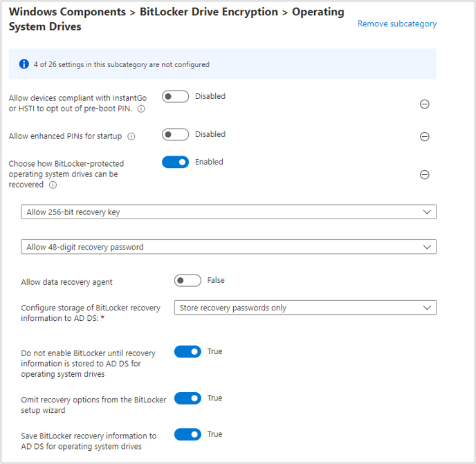This screenshot has width=476, height=464.
Task: Remove the BitLocker recovery options setting
Action: click(x=425, y=174)
